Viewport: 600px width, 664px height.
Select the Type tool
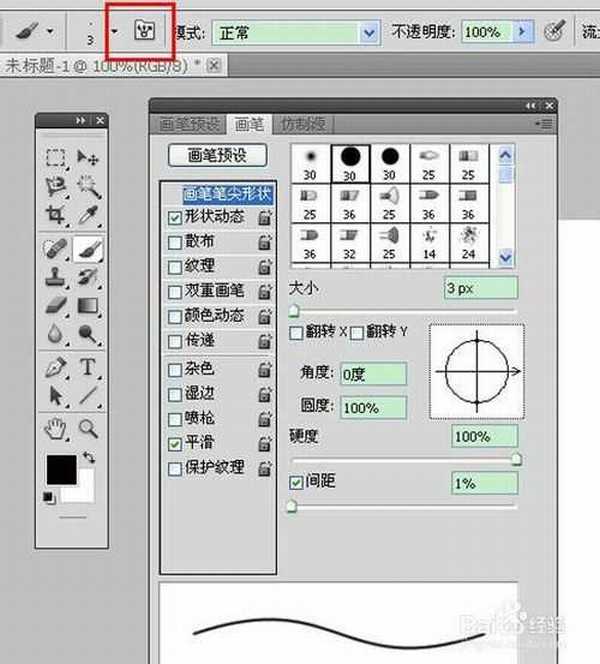click(x=88, y=367)
